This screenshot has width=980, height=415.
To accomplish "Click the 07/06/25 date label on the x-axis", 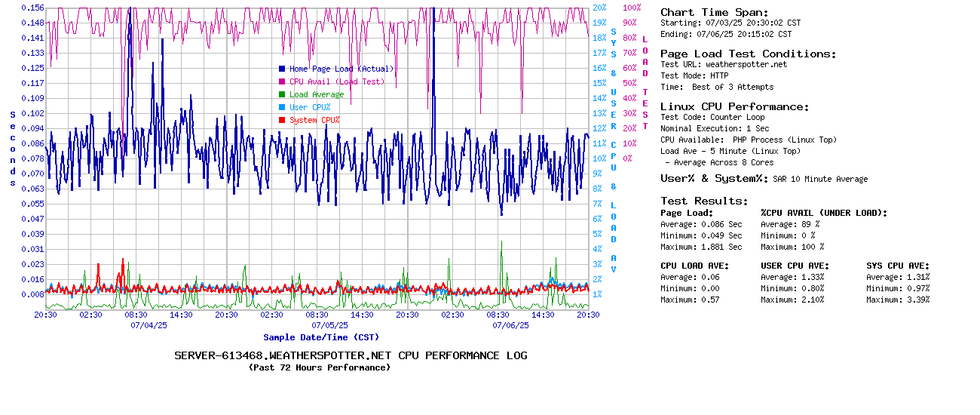I will point(510,325).
